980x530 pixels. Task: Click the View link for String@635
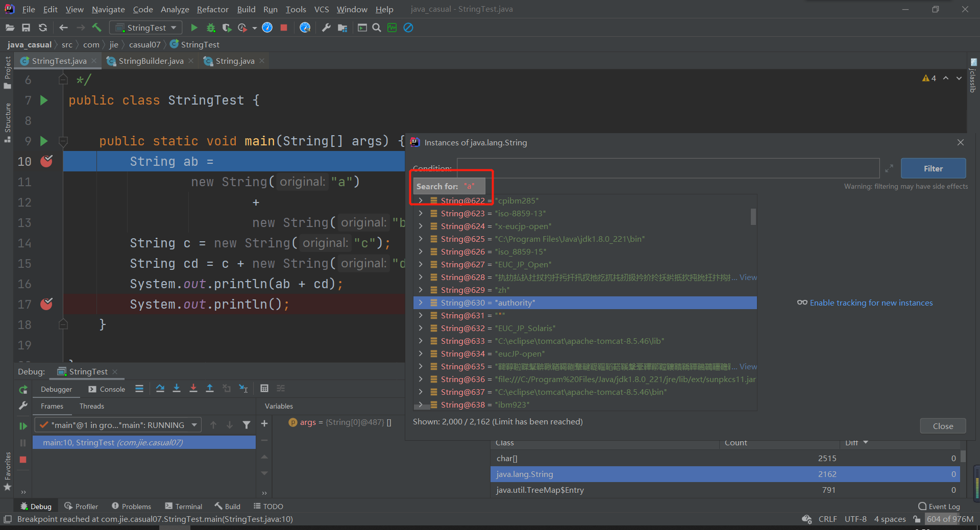coord(748,366)
